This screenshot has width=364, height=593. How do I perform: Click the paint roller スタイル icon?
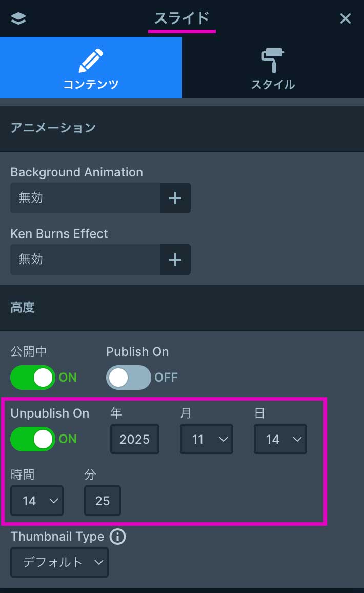coord(273,62)
